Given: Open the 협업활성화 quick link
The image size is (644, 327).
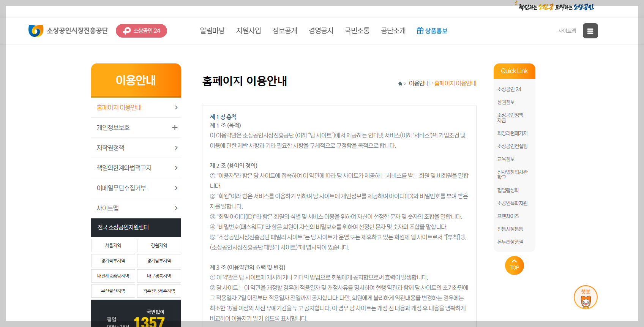Looking at the screenshot, I should point(508,190).
